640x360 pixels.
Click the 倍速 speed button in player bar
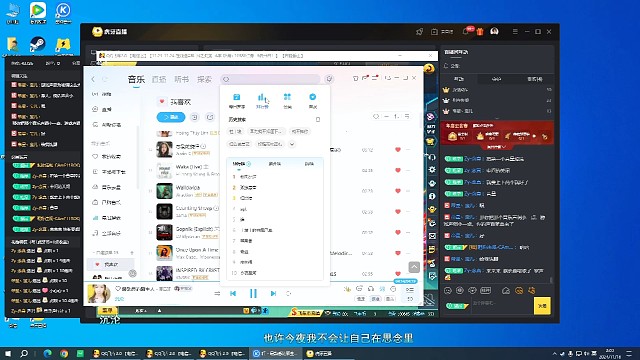pyautogui.click(x=361, y=299)
